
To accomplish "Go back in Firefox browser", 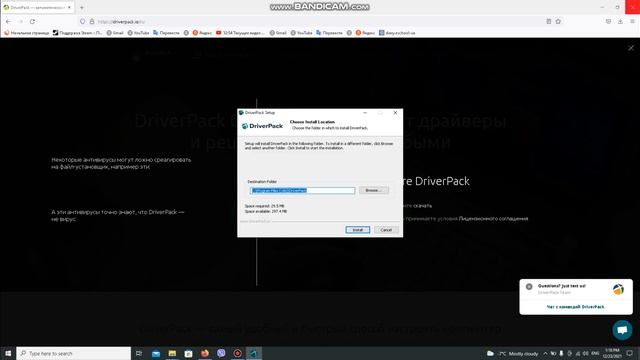I will [x=9, y=21].
